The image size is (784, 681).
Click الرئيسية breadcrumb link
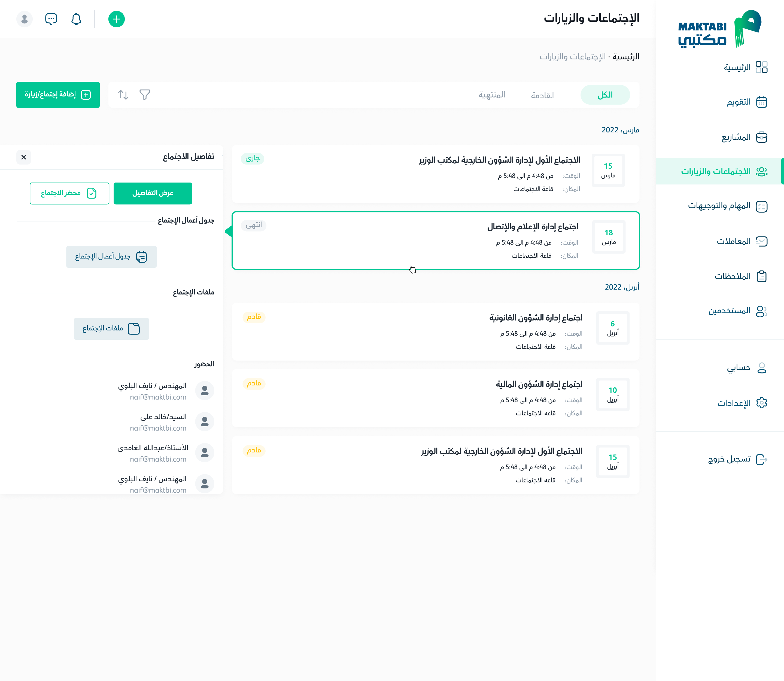click(625, 57)
